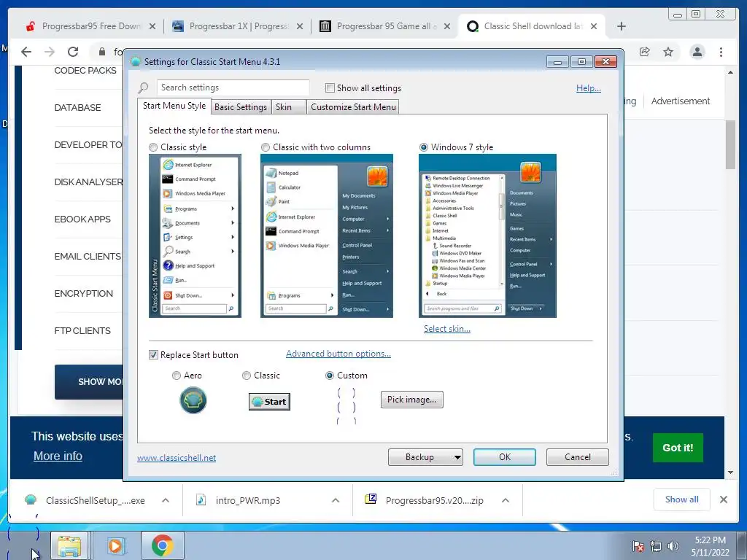Click Chrome icon in taskbar
The width and height of the screenshot is (747, 560).
(163, 545)
